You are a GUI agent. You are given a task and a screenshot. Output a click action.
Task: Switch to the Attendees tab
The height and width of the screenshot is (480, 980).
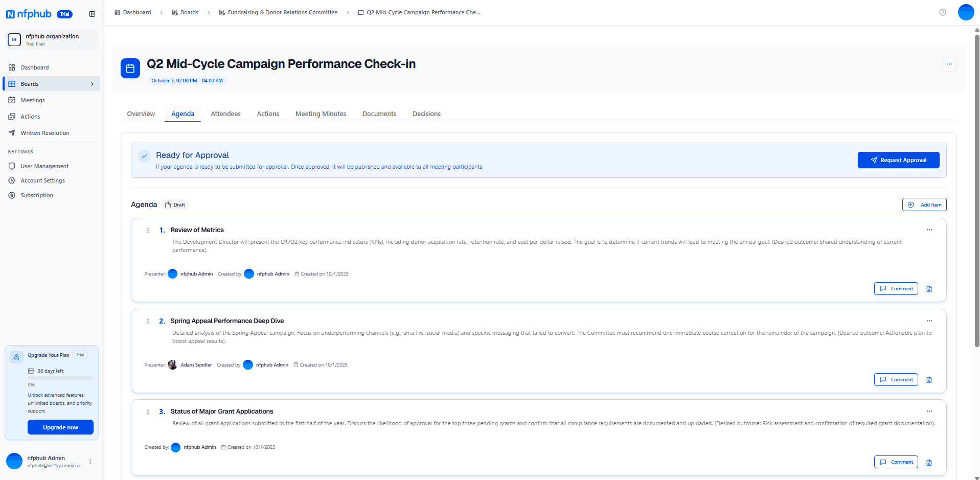225,114
